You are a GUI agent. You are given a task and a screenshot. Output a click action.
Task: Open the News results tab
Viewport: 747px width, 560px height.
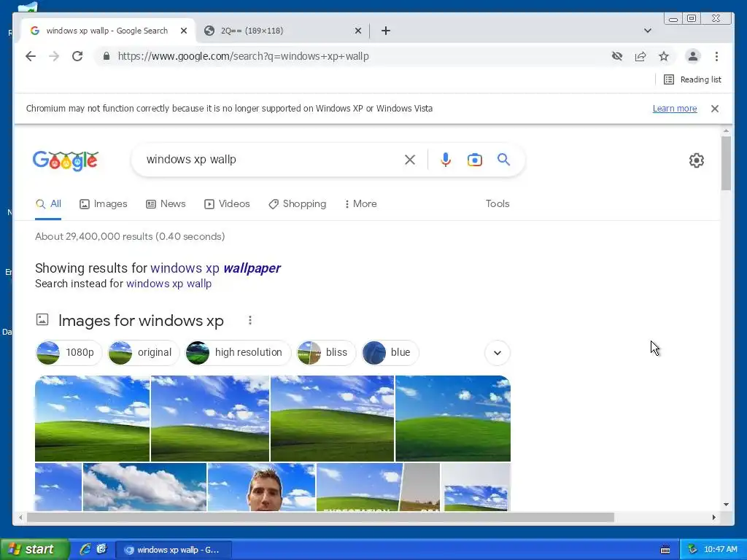pos(166,204)
